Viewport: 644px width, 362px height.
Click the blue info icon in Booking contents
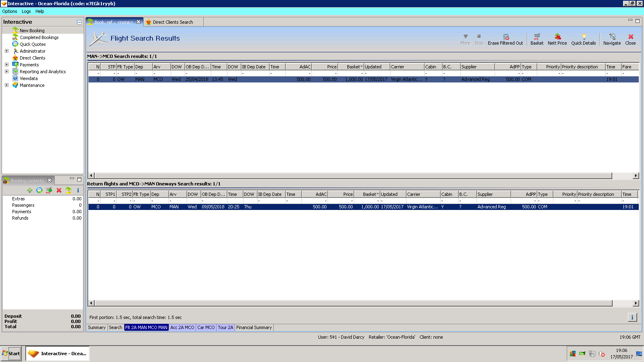click(x=78, y=190)
